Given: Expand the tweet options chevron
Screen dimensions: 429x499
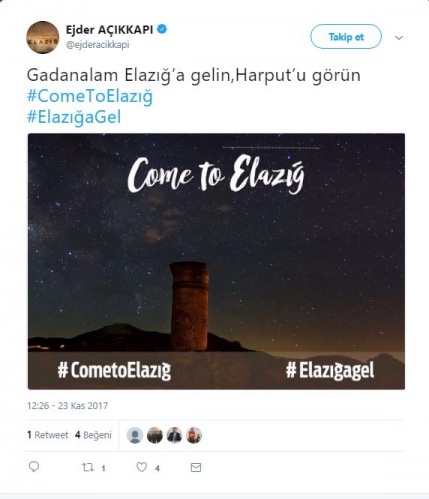Looking at the screenshot, I should point(399,38).
